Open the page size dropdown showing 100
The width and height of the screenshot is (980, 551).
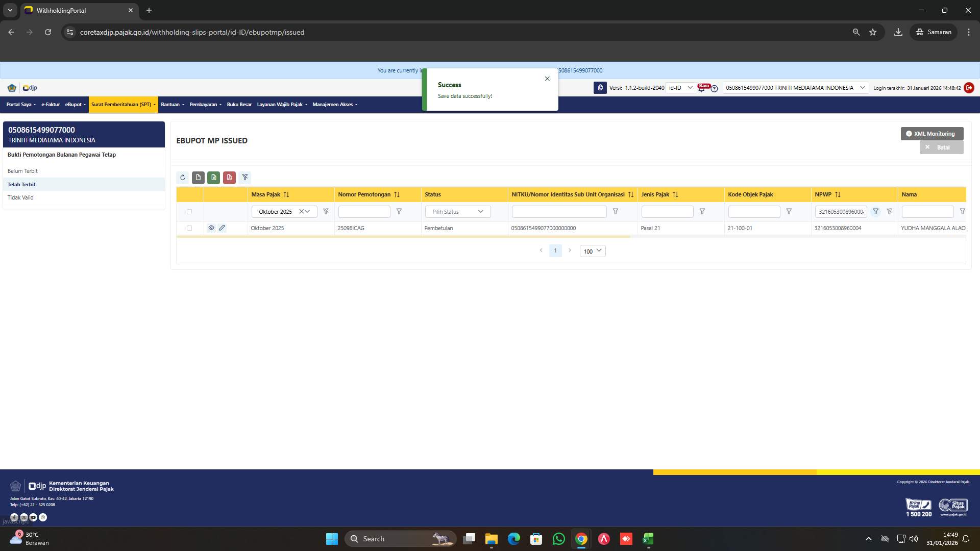click(592, 251)
